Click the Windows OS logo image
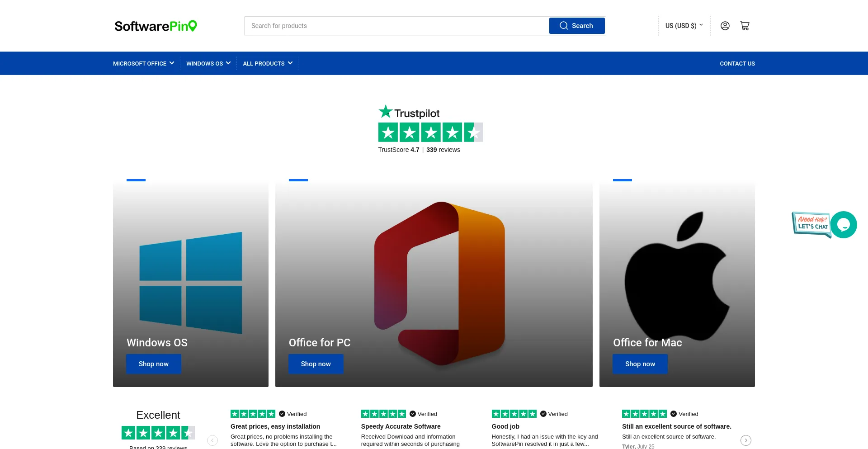The height and width of the screenshot is (449, 868). coord(191,283)
